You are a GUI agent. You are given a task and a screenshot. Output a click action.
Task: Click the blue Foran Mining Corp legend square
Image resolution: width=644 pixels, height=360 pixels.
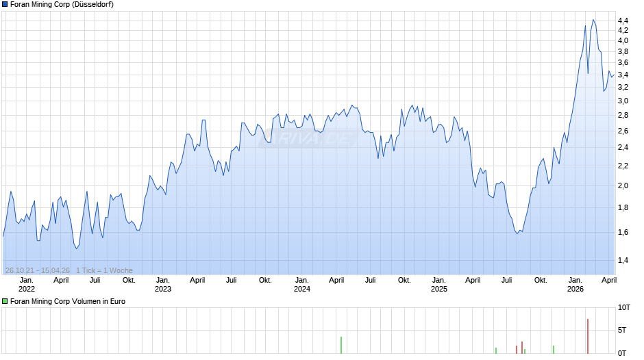(5, 5)
